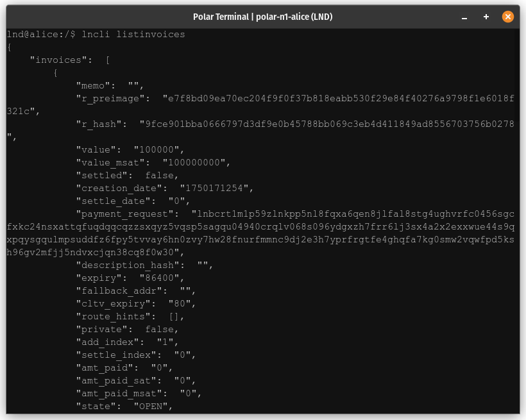Click the add_index line
Viewport: 526px width, 420px height.
point(128,342)
